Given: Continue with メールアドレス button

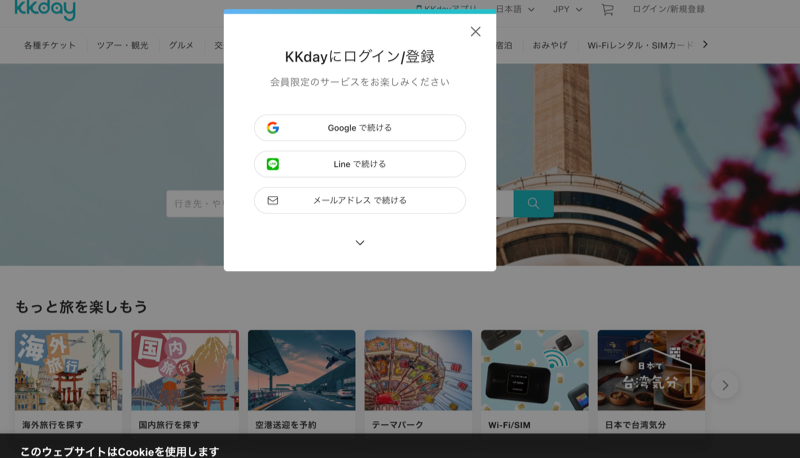Looking at the screenshot, I should 360,200.
